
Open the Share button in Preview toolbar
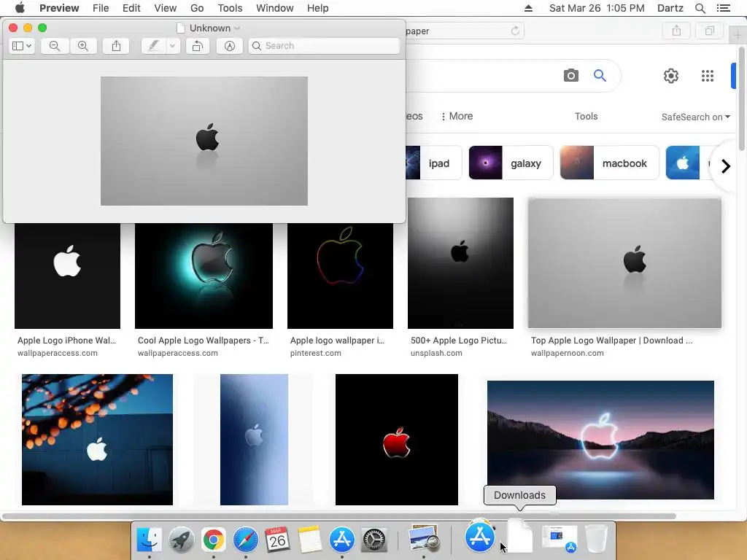pyautogui.click(x=116, y=46)
